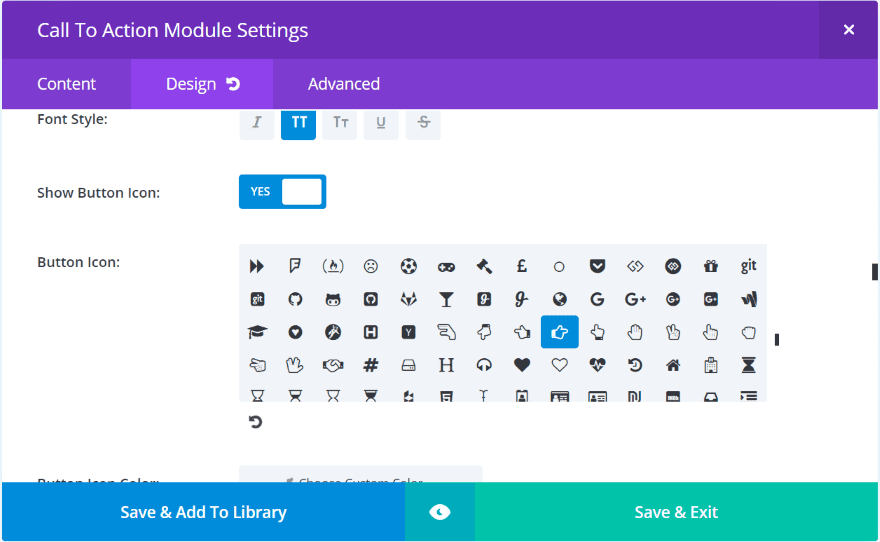
Task: Select the solid black heart icon
Action: pyautogui.click(x=521, y=365)
